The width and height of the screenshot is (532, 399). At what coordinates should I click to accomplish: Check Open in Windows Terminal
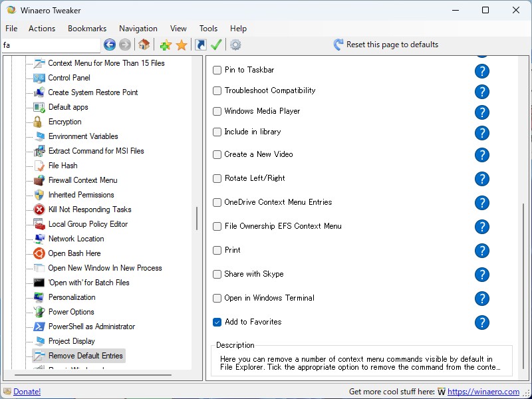point(217,298)
